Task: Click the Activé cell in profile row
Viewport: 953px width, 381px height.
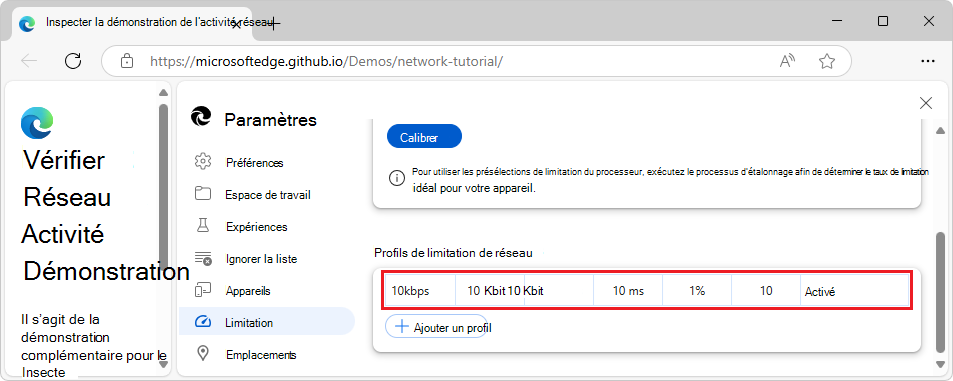Action: pos(855,291)
